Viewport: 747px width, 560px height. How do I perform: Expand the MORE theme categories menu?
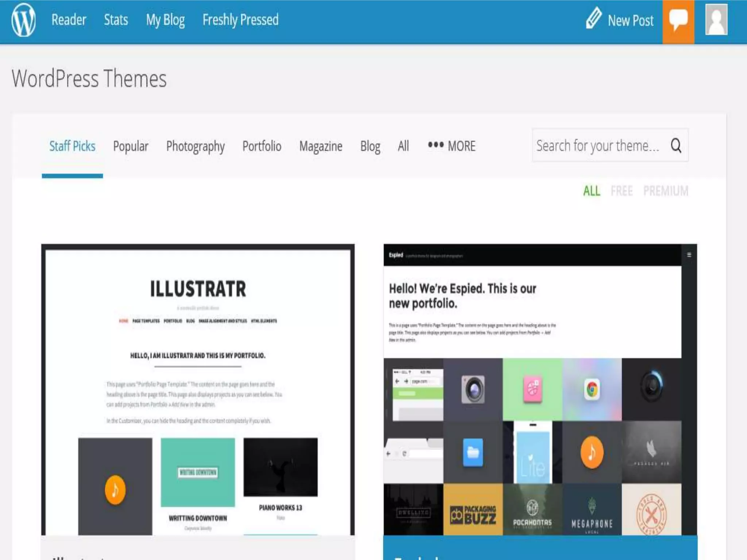tap(452, 146)
